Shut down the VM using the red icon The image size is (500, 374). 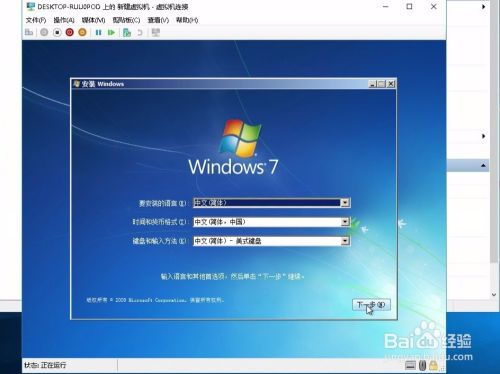pyautogui.click(x=70, y=32)
